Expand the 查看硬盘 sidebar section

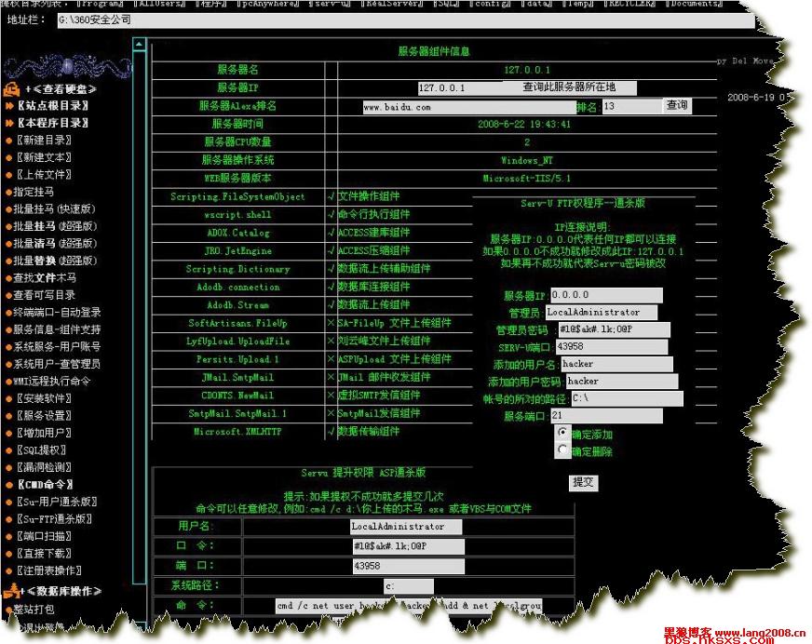[x=61, y=89]
